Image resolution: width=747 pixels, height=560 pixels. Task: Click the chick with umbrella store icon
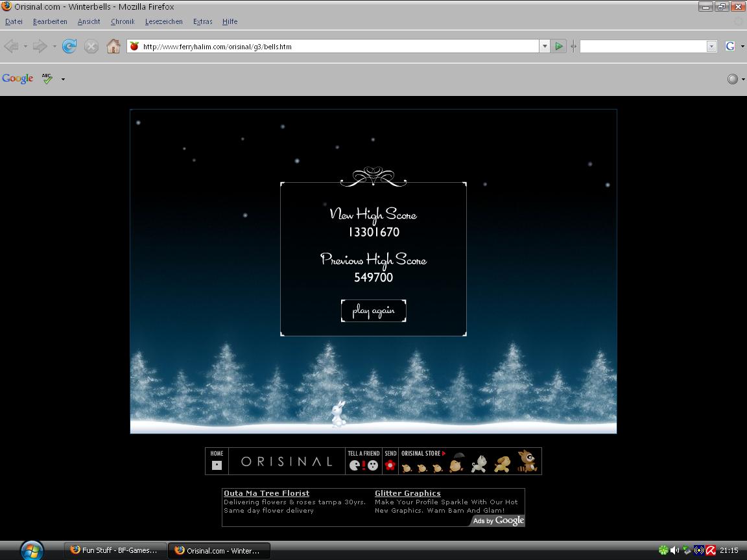pyautogui.click(x=457, y=462)
